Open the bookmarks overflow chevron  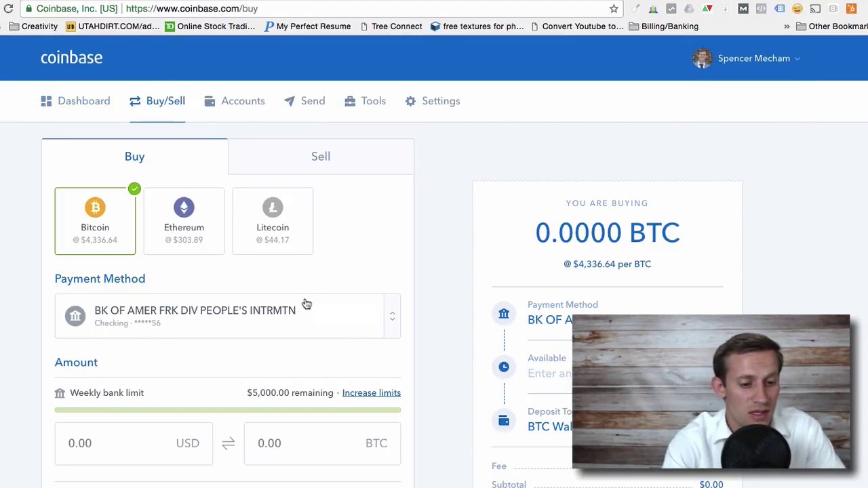(x=787, y=26)
